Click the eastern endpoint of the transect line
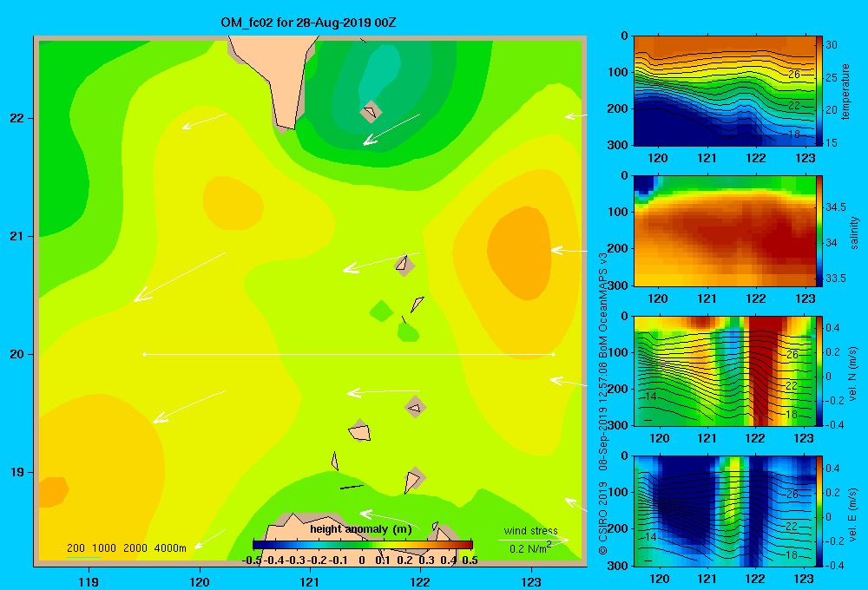Screen dimensions: 868x590 coord(553,354)
